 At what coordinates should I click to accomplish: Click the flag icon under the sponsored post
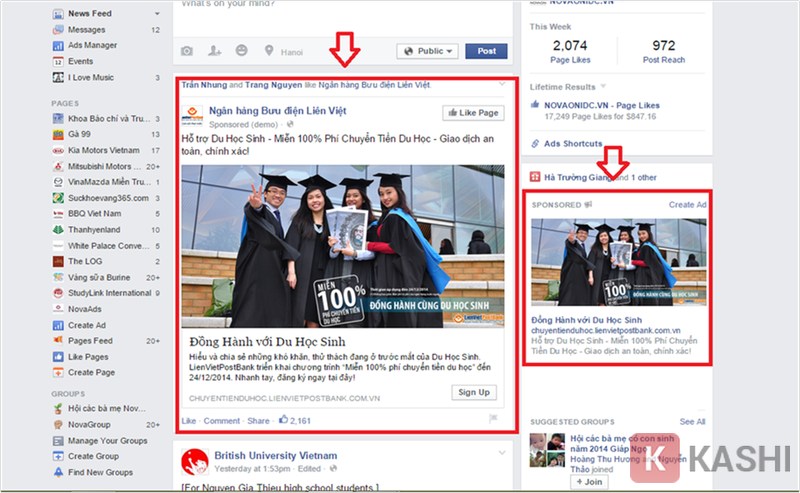(494, 420)
